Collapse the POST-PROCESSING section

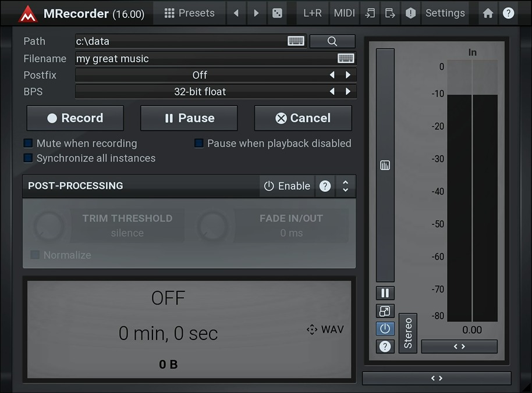(x=345, y=186)
